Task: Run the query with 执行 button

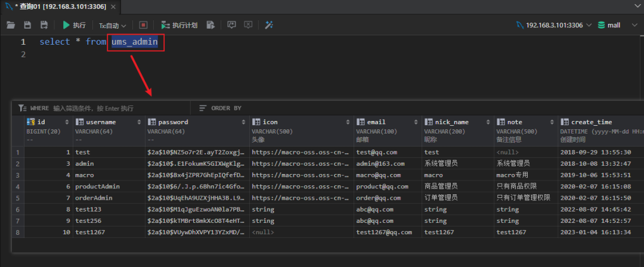Action: tap(74, 25)
